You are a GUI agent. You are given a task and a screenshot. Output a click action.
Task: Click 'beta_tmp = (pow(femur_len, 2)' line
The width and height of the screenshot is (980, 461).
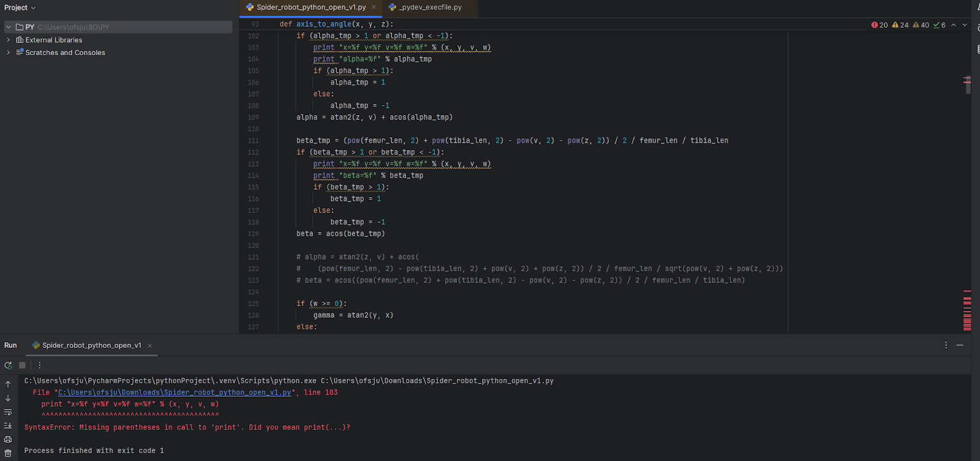[x=513, y=140]
